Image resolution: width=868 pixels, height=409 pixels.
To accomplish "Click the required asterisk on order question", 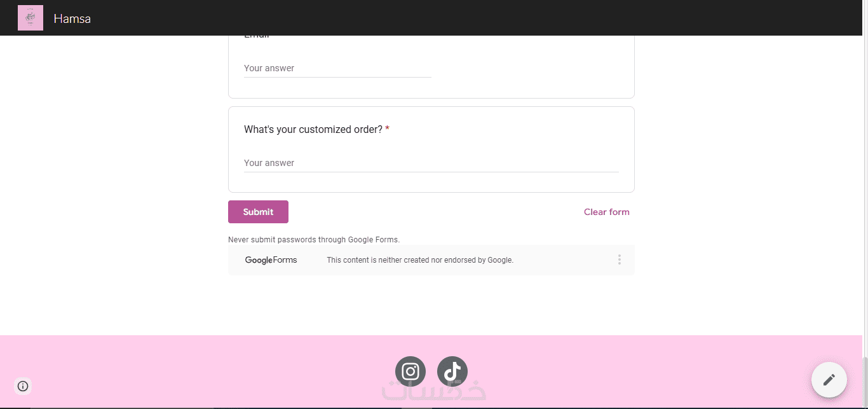I will (x=387, y=129).
